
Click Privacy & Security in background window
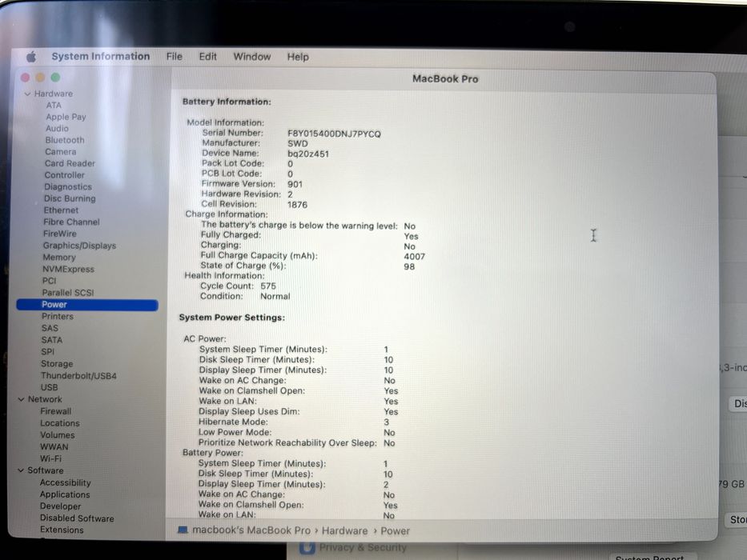tap(363, 548)
